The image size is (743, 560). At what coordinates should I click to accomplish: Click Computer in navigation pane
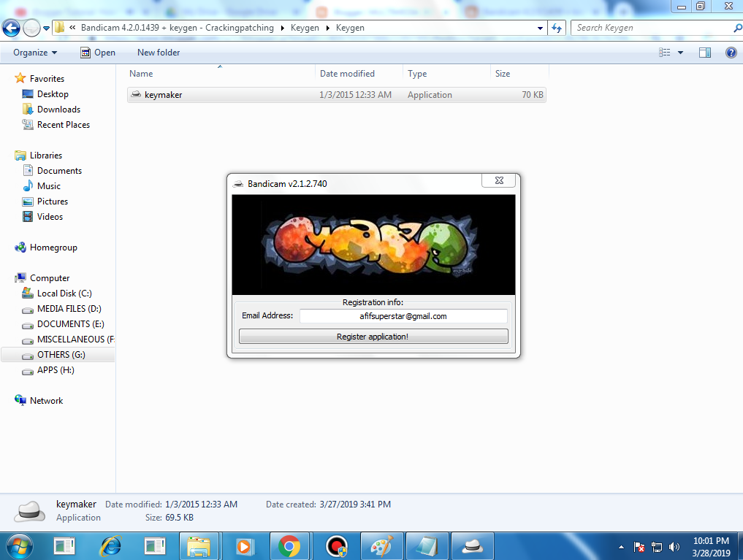(49, 278)
